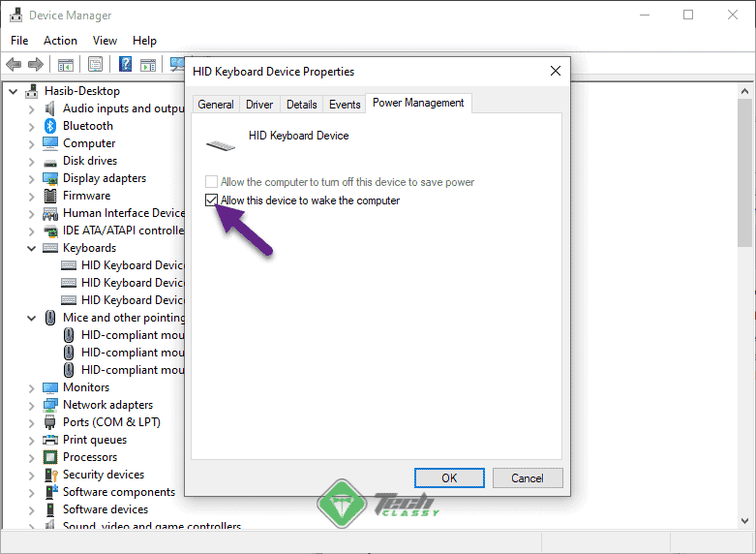Screen dimensions: 756x554
Task: Click the Bluetooth icon in device tree
Action: (x=50, y=126)
